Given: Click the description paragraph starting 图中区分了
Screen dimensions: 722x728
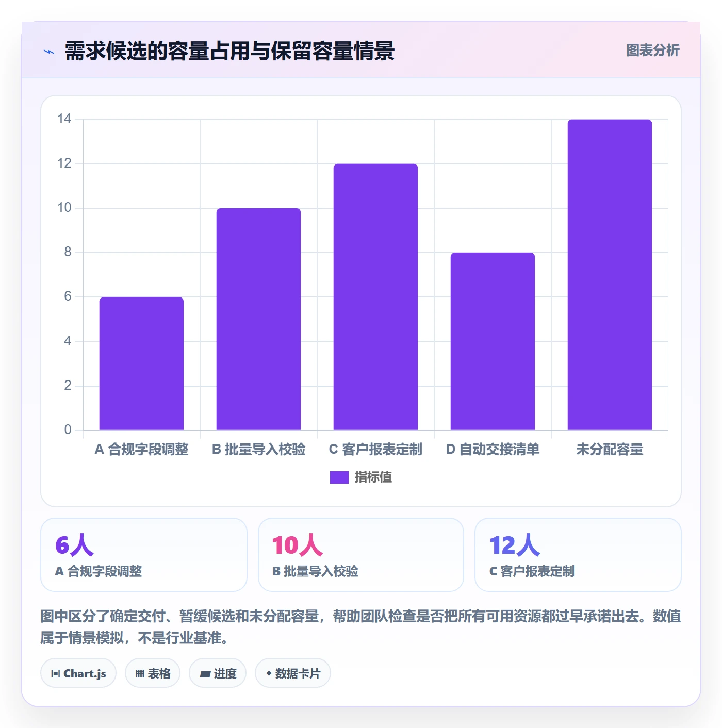Looking at the screenshot, I should 361,627.
